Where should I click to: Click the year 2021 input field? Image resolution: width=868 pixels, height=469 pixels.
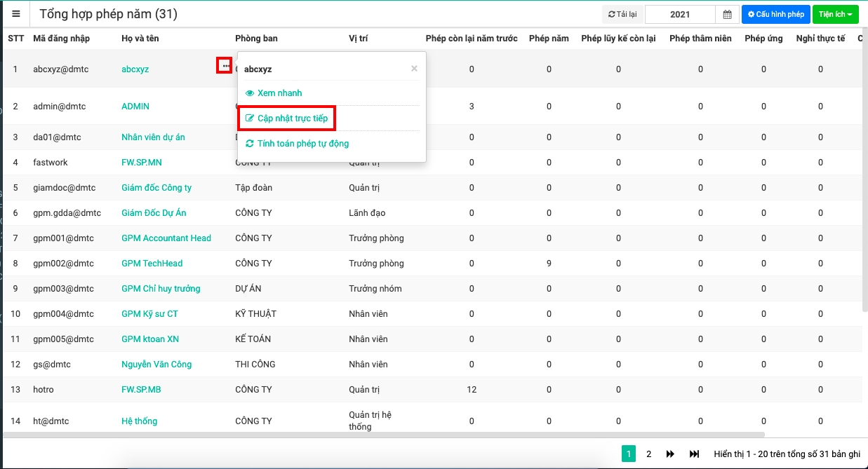click(679, 15)
